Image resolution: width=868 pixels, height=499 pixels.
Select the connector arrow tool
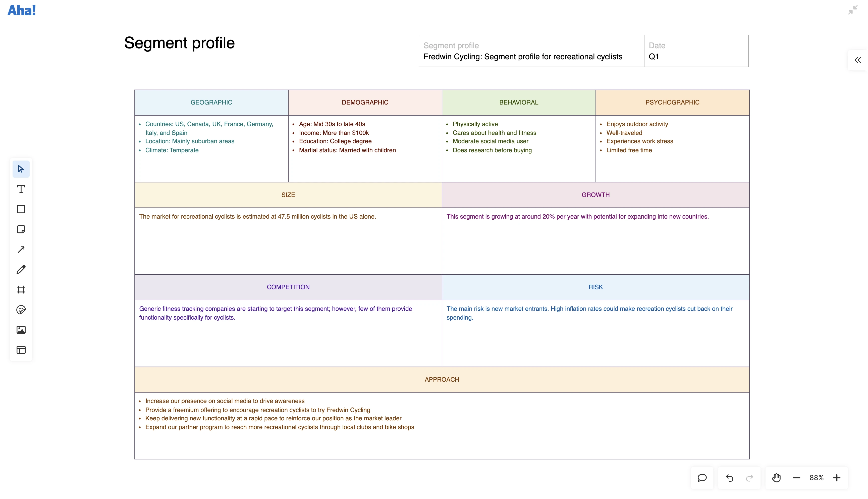coord(21,249)
